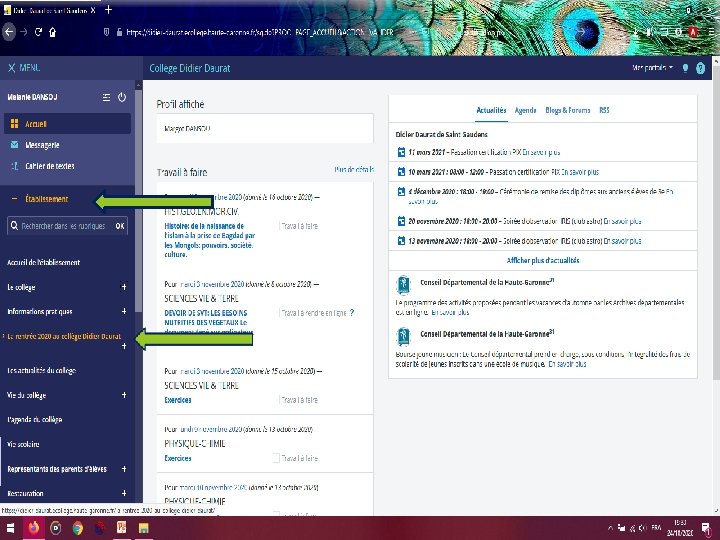Expand Représentants des parents d'élèves with its plus icon
Image resolution: width=720 pixels, height=540 pixels.
coord(124,469)
